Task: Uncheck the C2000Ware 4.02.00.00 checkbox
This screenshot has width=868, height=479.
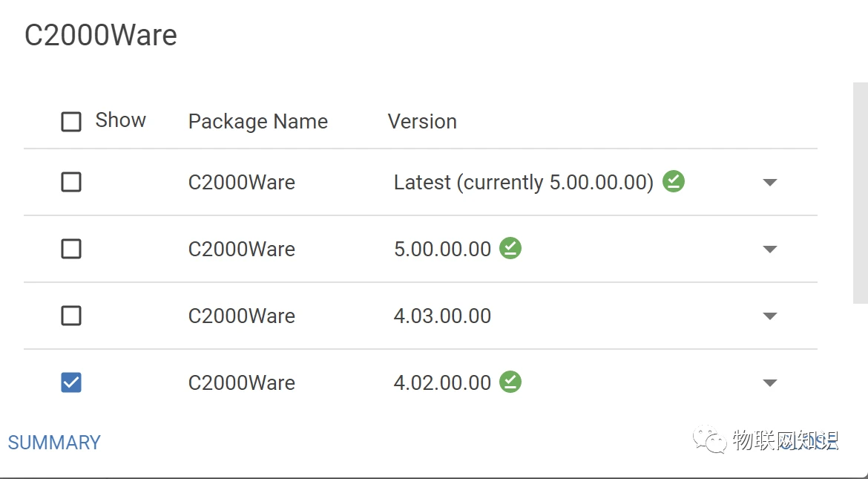Action: coord(71,382)
